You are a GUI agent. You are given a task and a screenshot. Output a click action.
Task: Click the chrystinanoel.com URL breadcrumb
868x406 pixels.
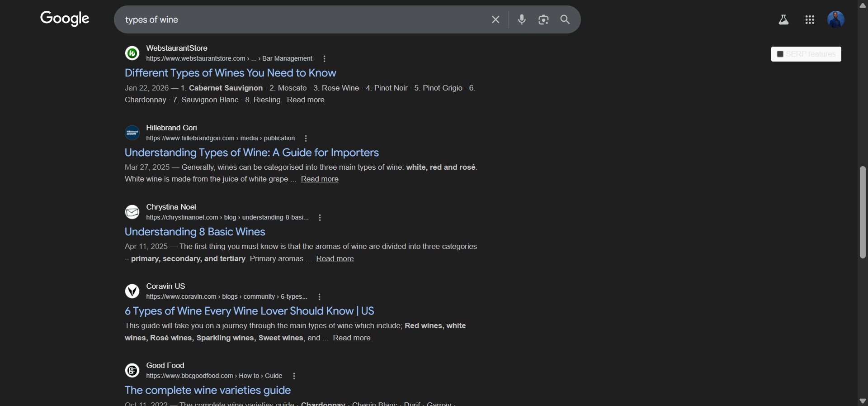227,217
